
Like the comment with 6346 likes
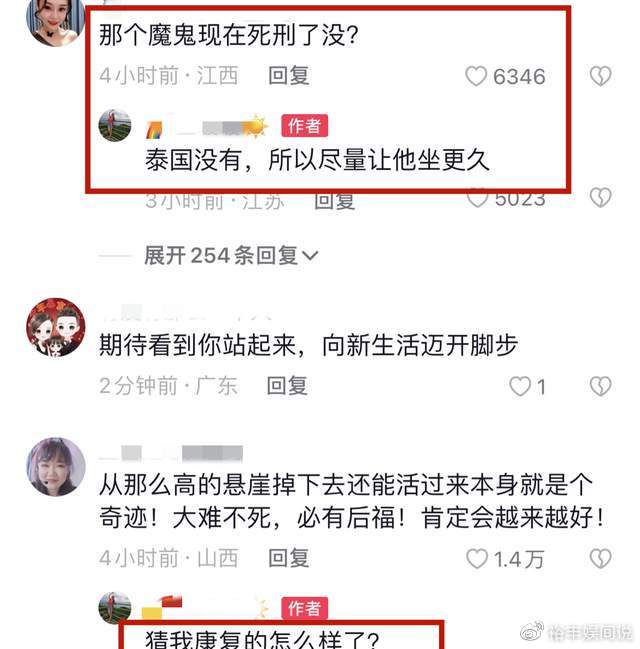coord(476,77)
